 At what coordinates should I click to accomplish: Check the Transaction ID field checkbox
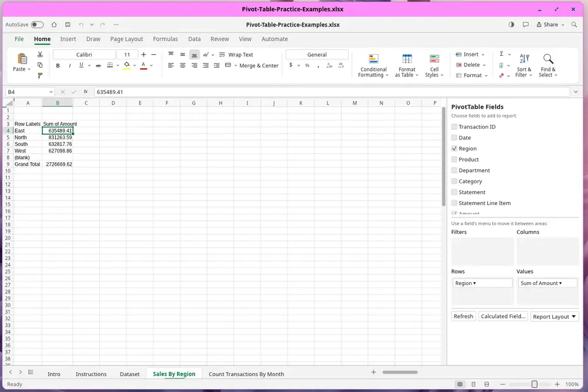coord(454,127)
